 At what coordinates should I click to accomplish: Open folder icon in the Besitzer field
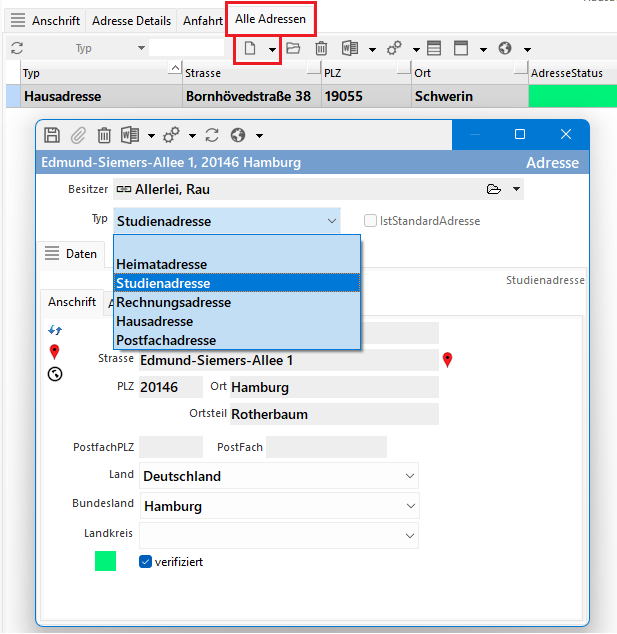493,189
